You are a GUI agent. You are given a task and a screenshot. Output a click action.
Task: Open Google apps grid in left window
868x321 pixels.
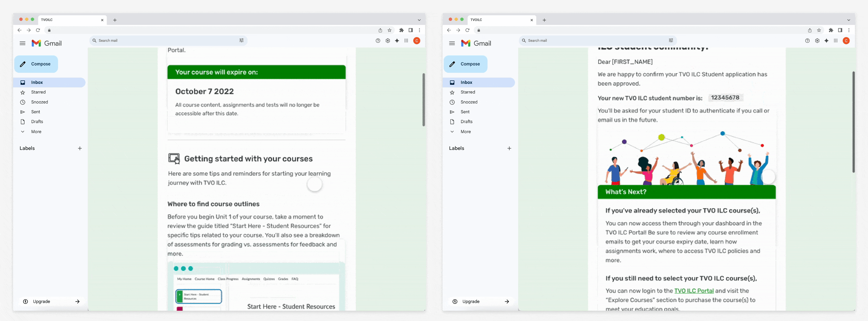pyautogui.click(x=406, y=41)
